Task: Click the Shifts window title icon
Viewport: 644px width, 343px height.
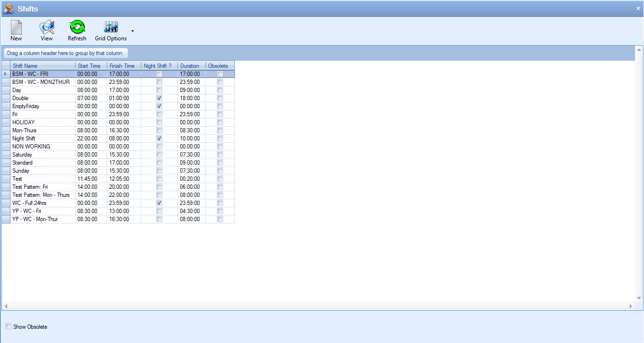Action: 9,9
